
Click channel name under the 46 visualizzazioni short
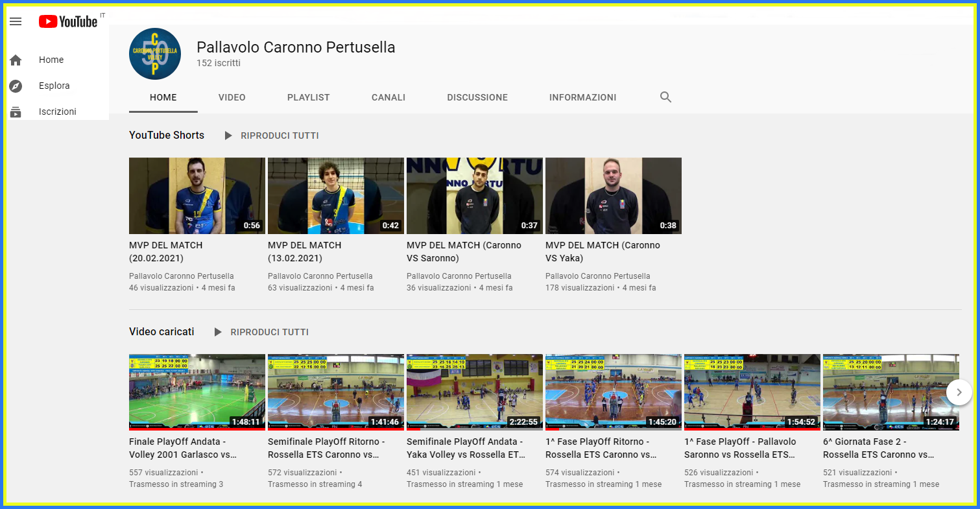coord(182,276)
